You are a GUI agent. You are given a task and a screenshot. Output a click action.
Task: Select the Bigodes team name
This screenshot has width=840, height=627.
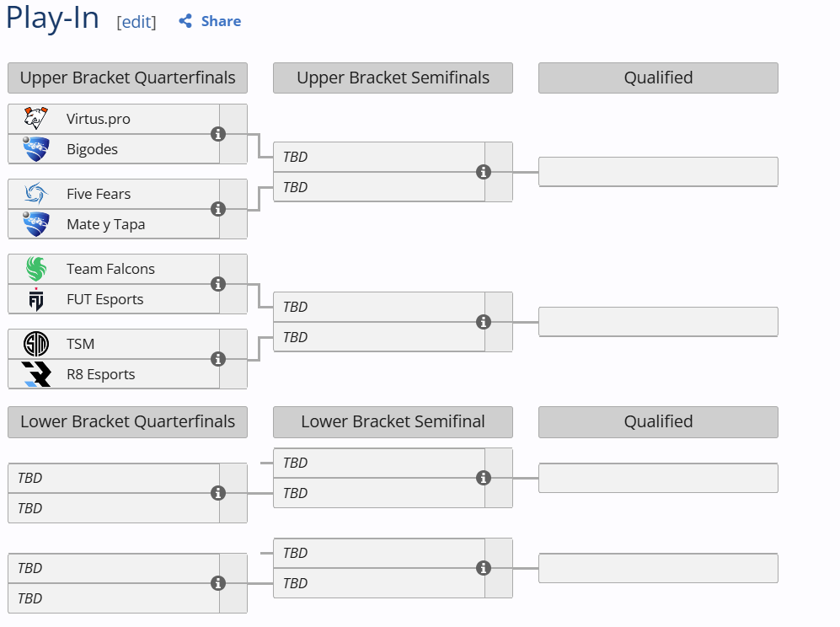coord(92,149)
